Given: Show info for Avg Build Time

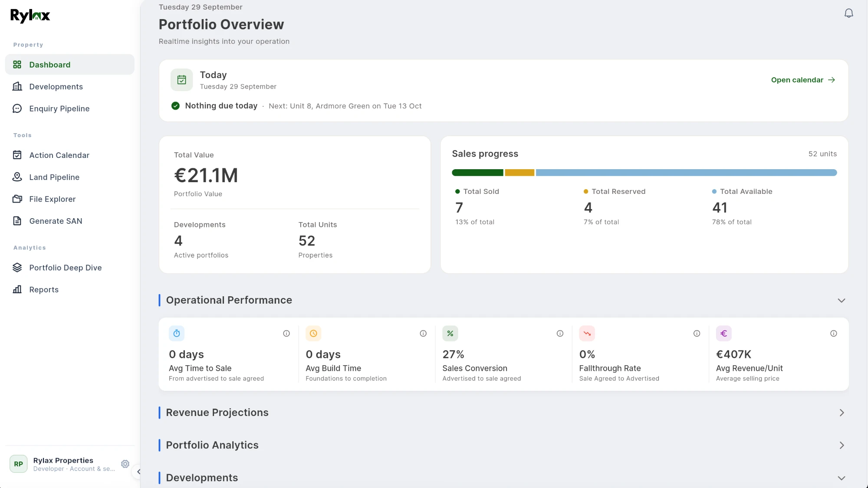Looking at the screenshot, I should 423,334.
